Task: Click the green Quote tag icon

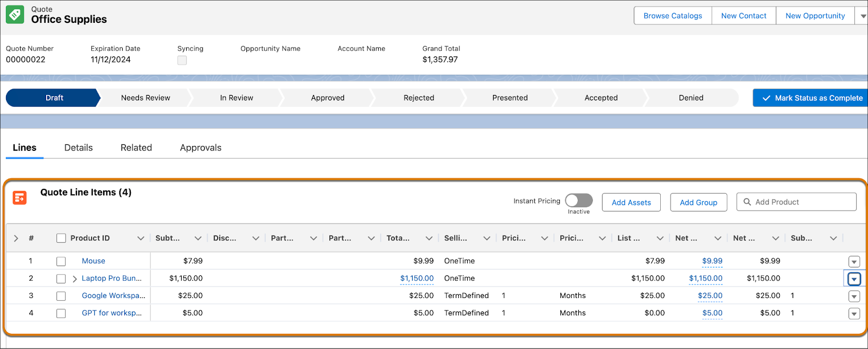Action: (15, 15)
